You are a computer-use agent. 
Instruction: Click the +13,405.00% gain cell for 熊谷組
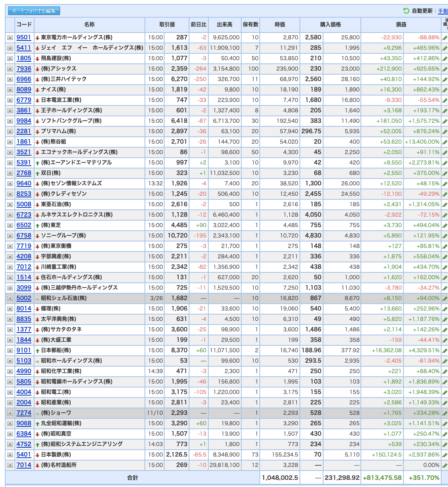(x=422, y=142)
